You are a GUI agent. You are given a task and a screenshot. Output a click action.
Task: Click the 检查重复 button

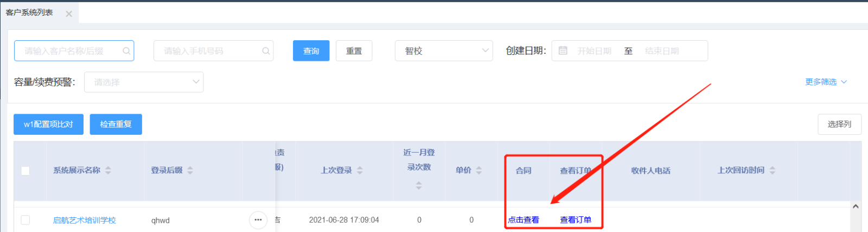(116, 124)
